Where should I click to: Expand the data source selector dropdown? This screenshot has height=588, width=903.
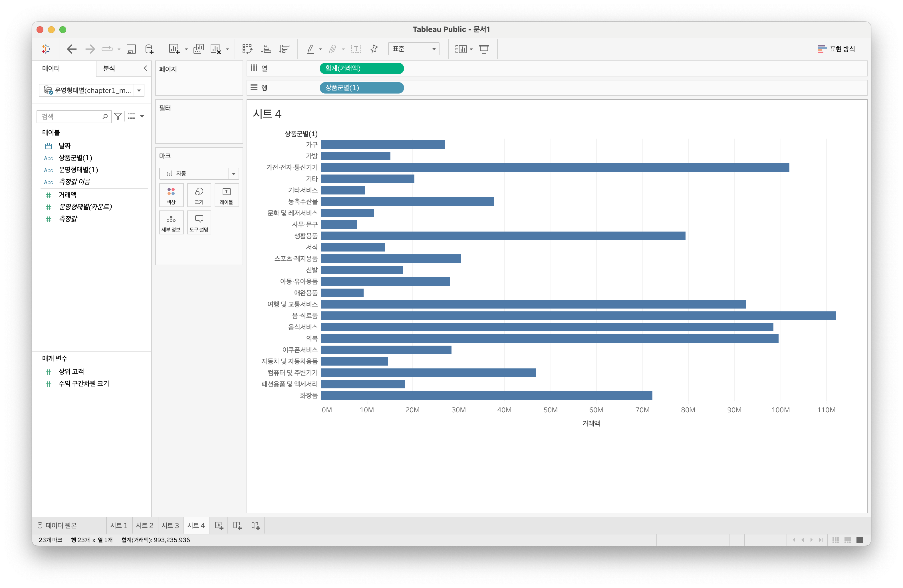[139, 91]
